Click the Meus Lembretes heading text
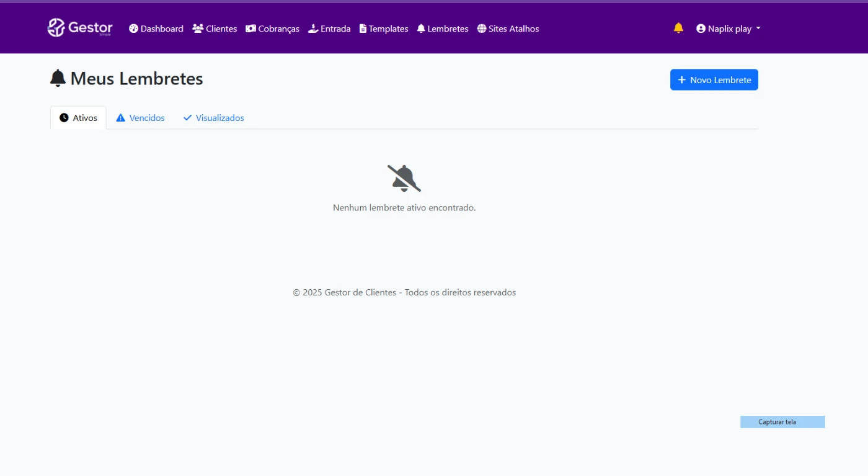 [x=136, y=79]
